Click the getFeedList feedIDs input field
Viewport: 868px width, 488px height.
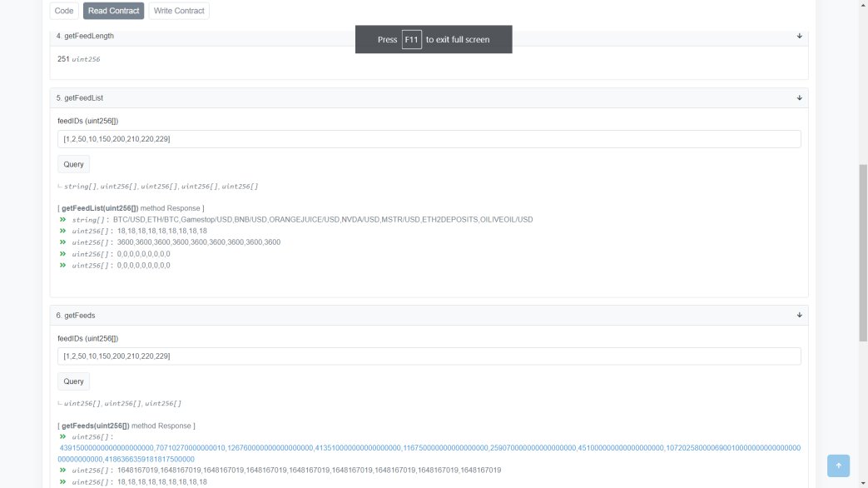click(x=429, y=139)
